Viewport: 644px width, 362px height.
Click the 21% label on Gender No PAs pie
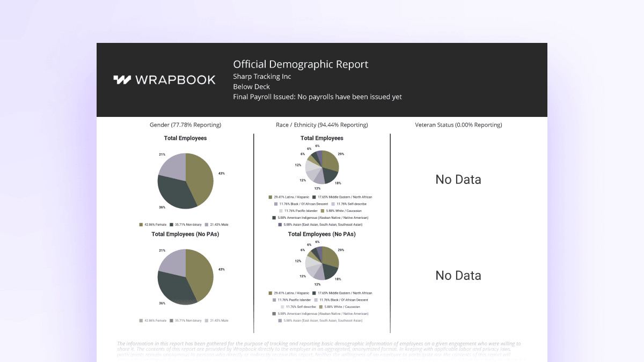click(x=162, y=250)
